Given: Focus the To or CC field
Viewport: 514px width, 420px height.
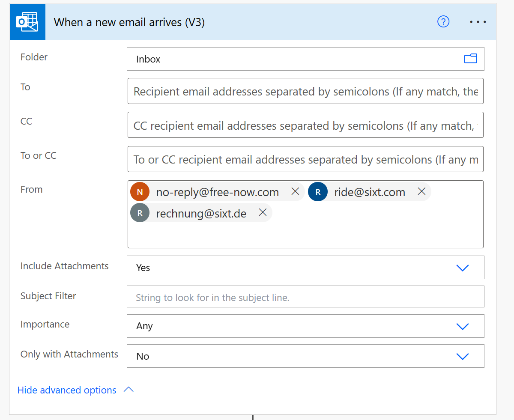Looking at the screenshot, I should tap(305, 159).
